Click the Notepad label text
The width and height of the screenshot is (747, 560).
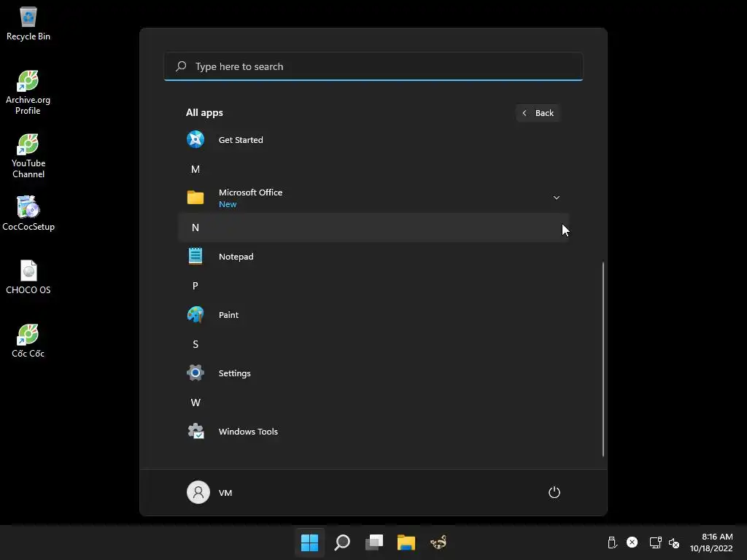[x=236, y=257]
